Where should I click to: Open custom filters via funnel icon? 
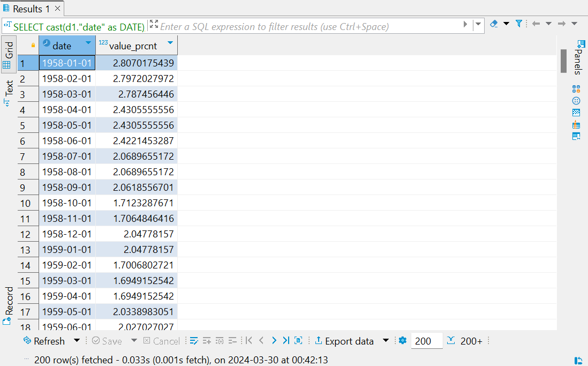[518, 24]
